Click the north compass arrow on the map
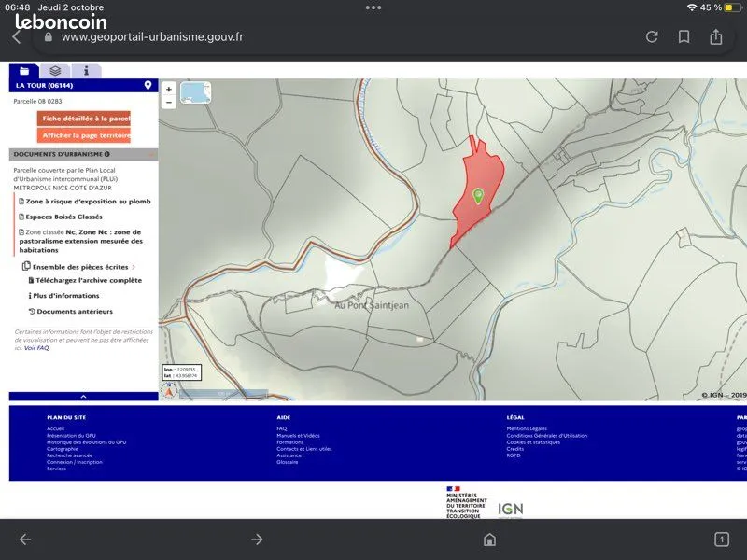This screenshot has height=560, width=747. pyautogui.click(x=169, y=391)
